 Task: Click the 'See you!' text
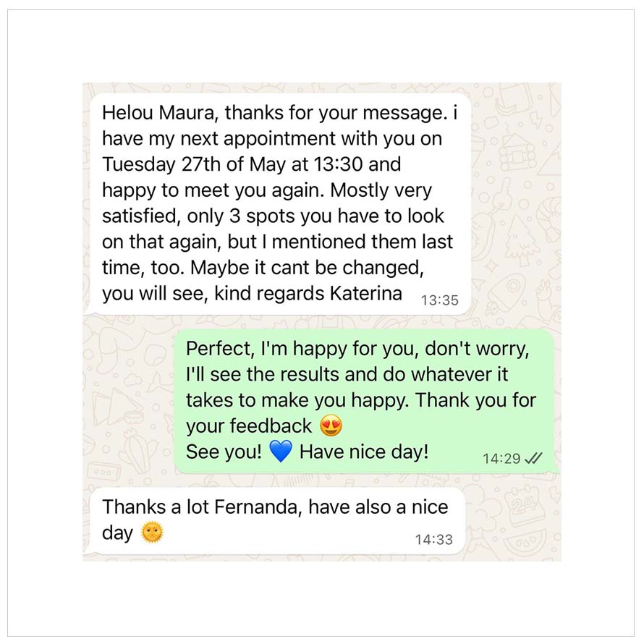click(224, 452)
